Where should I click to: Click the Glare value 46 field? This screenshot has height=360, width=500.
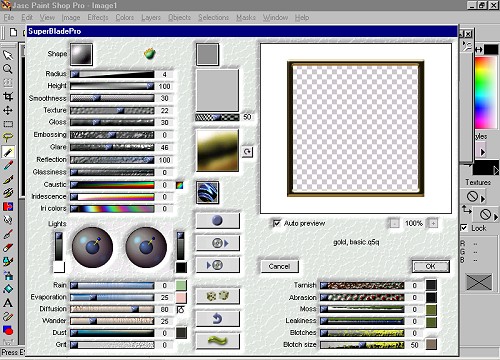click(x=164, y=147)
